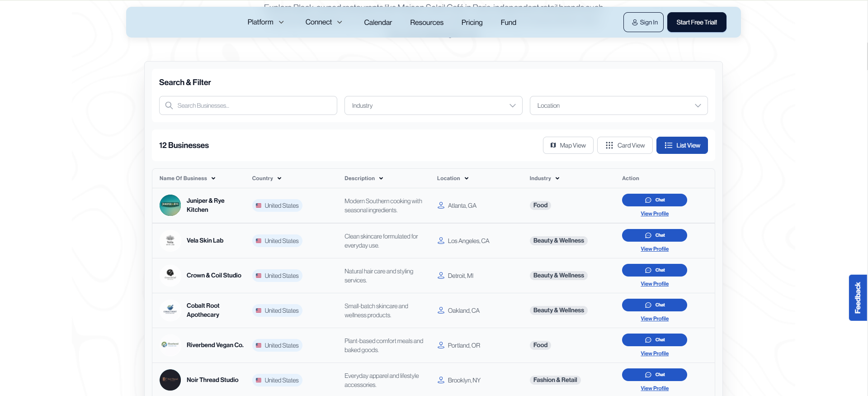Open Resources from the navbar

click(427, 22)
